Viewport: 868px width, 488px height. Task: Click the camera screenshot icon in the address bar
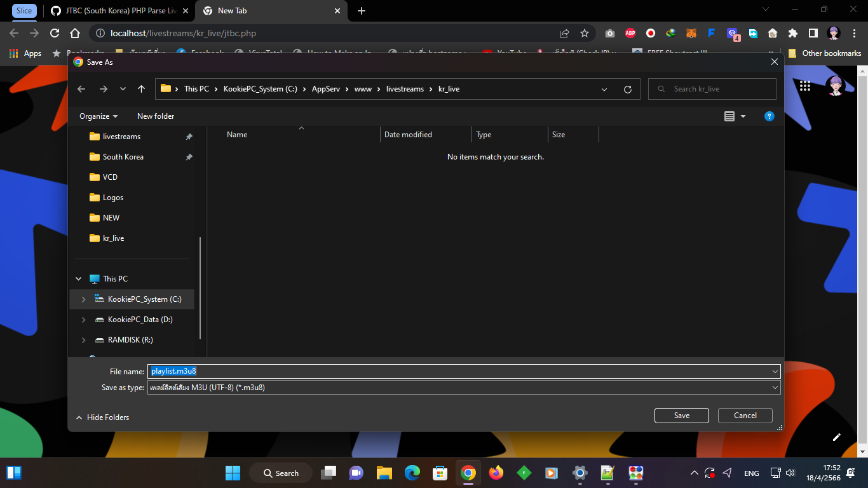pyautogui.click(x=609, y=33)
